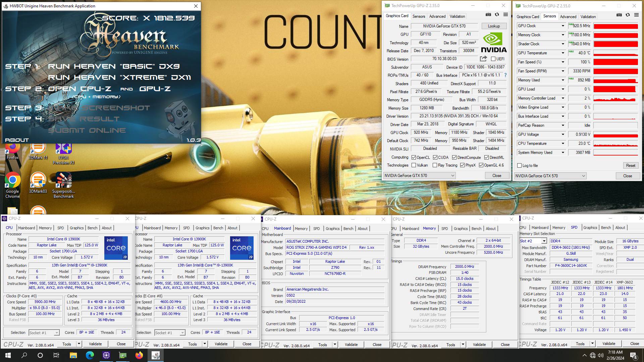Open 3DMark03 desktop shortcut
The width and height of the screenshot is (644, 362).
38,183
